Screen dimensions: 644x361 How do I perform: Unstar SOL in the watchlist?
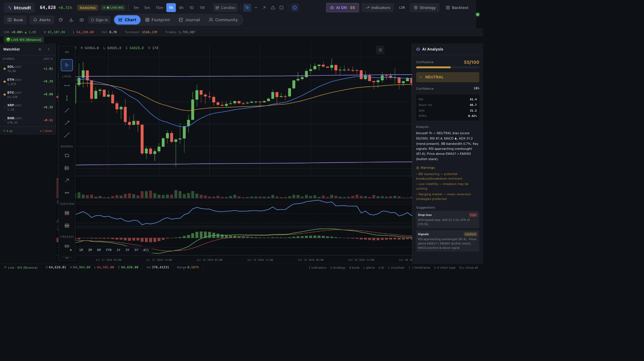tap(5, 69)
